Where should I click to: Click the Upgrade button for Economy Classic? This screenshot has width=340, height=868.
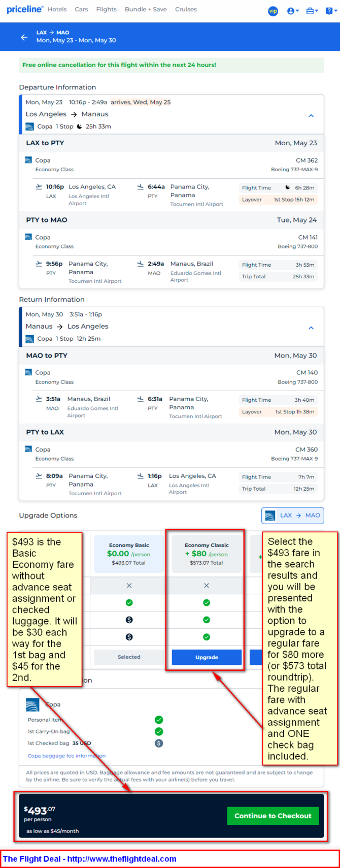207,657
